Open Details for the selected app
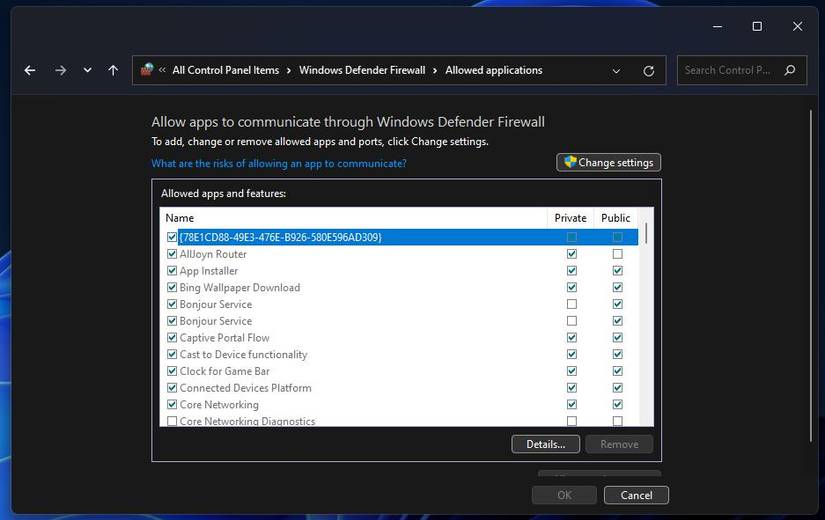The width and height of the screenshot is (825, 520). point(546,444)
